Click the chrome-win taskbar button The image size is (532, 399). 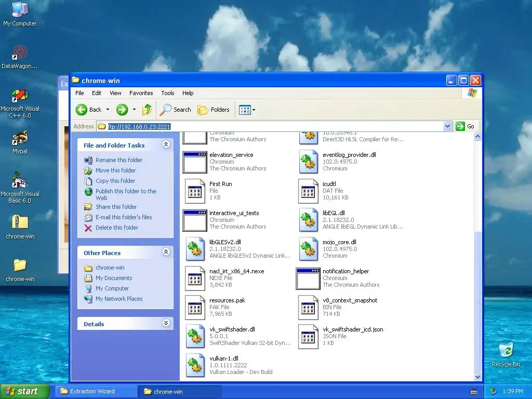point(180,392)
